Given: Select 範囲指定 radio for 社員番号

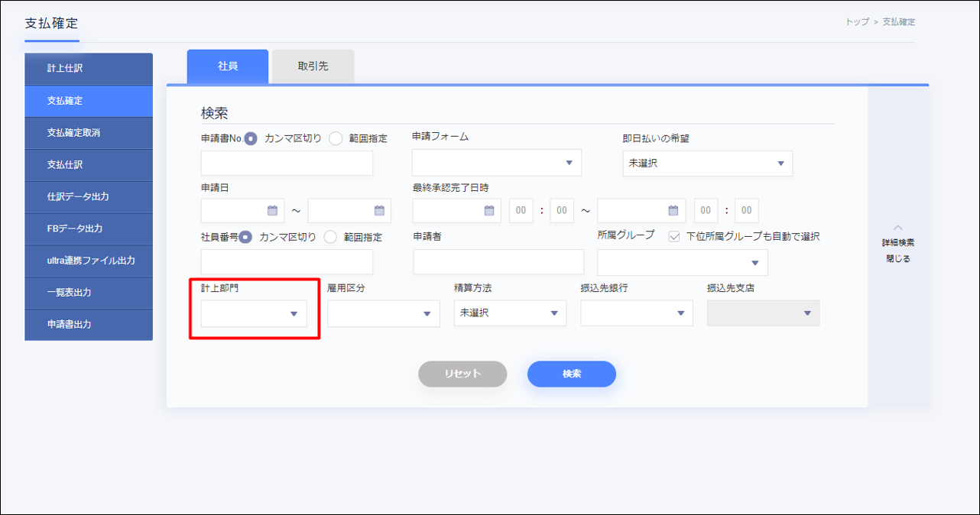Looking at the screenshot, I should click(x=330, y=237).
